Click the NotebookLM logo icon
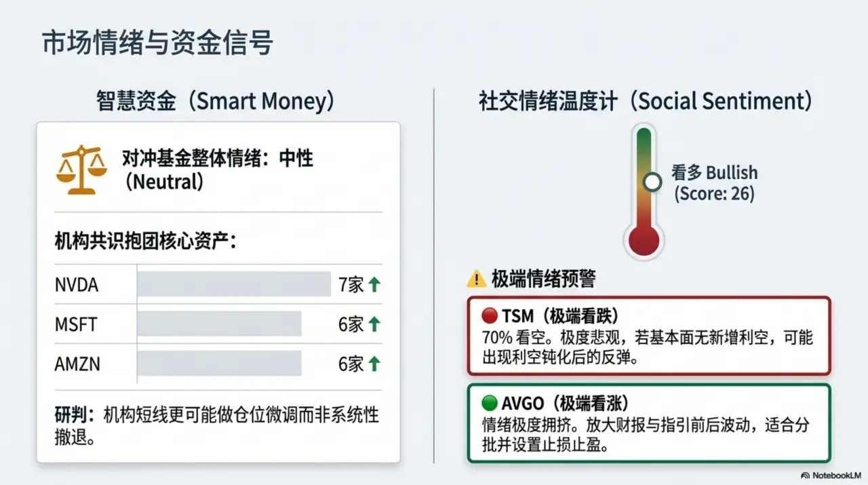 click(x=805, y=476)
